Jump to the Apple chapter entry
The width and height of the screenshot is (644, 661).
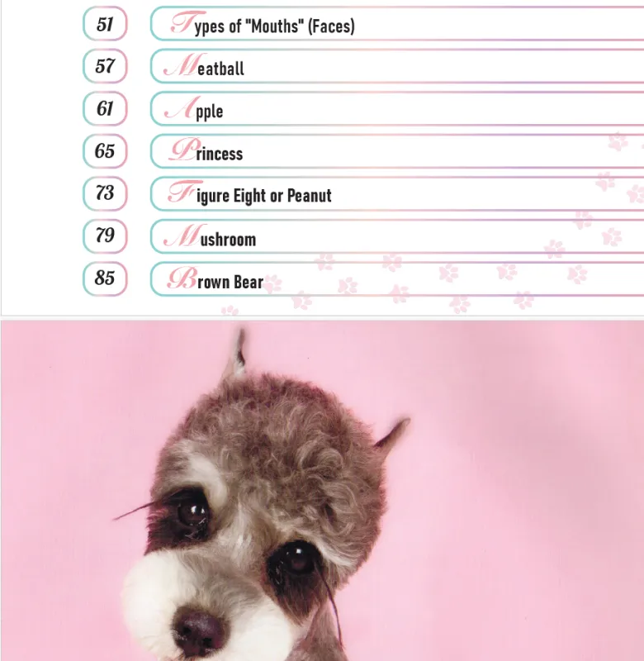[x=397, y=109]
